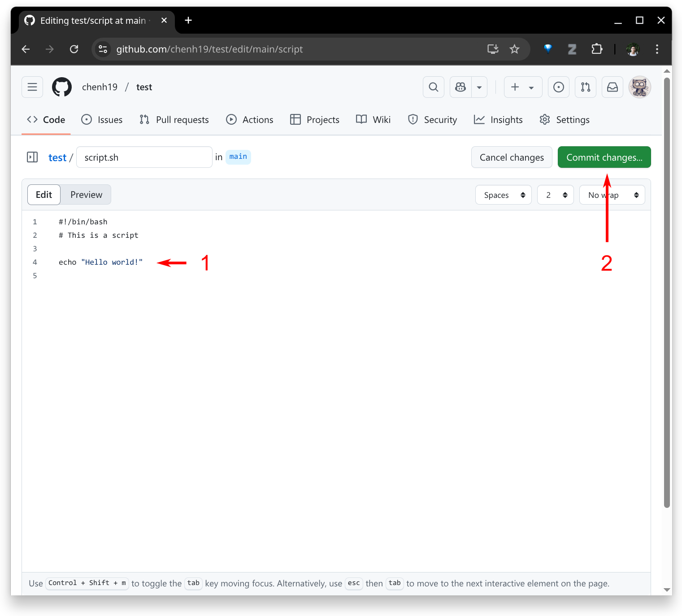
Task: Click the address bar URL
Action: pos(209,49)
